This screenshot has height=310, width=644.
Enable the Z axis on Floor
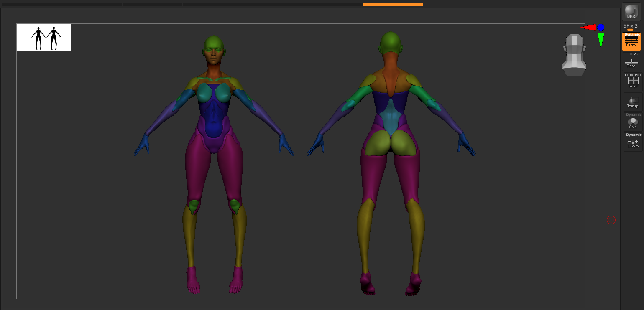coord(638,54)
